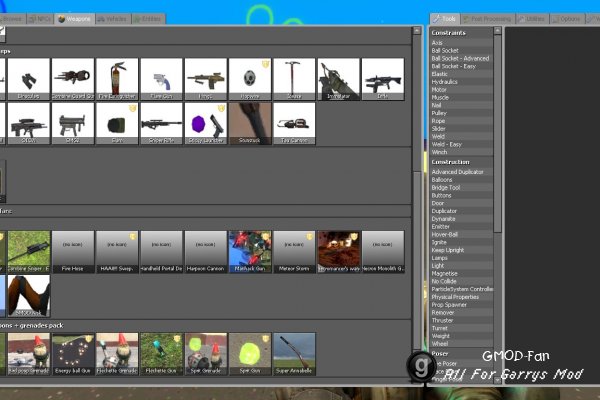This screenshot has height=400, width=600.
Task: Select the Flechette Gun icon
Action: [161, 354]
